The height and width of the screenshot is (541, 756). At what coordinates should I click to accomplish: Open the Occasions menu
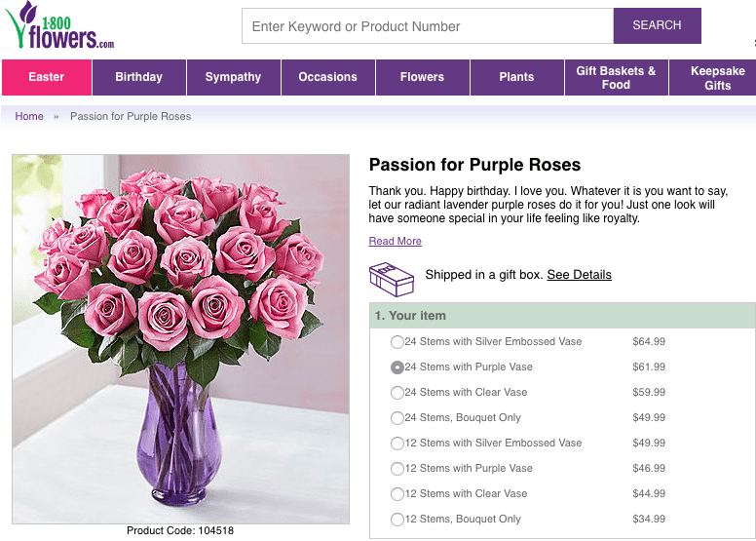point(327,77)
